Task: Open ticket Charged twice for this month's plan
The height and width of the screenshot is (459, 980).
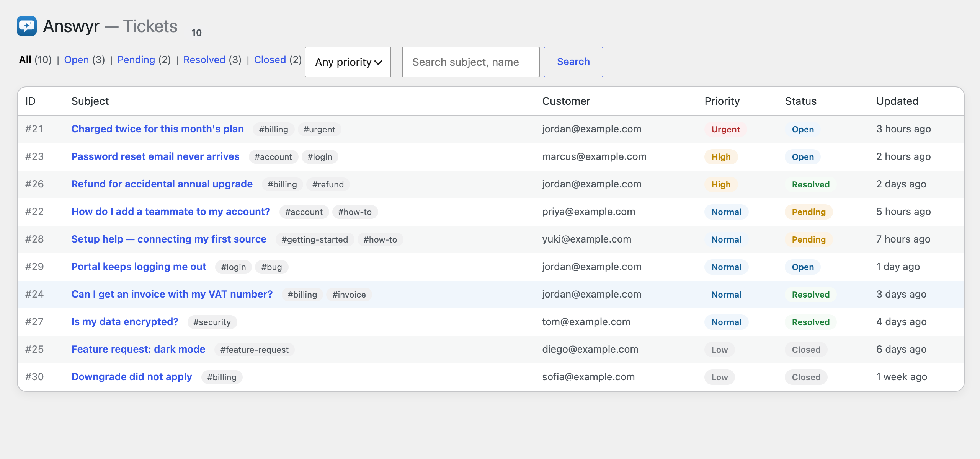Action: click(157, 129)
